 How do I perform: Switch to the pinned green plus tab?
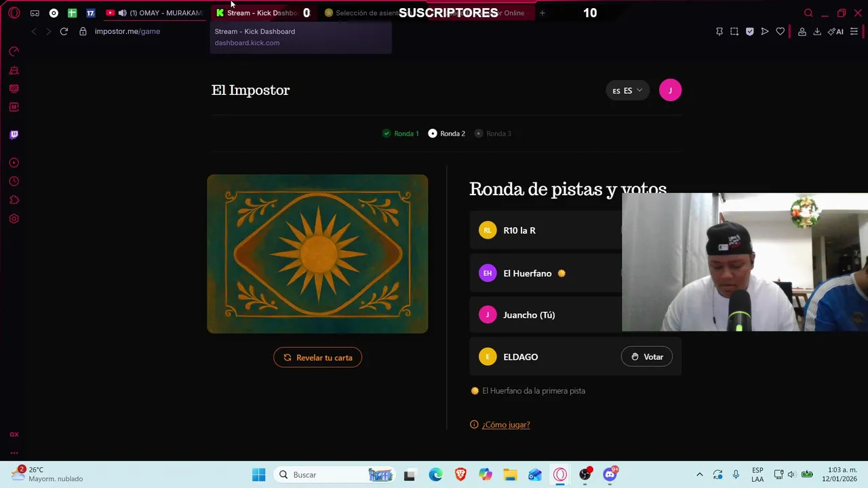tap(72, 13)
